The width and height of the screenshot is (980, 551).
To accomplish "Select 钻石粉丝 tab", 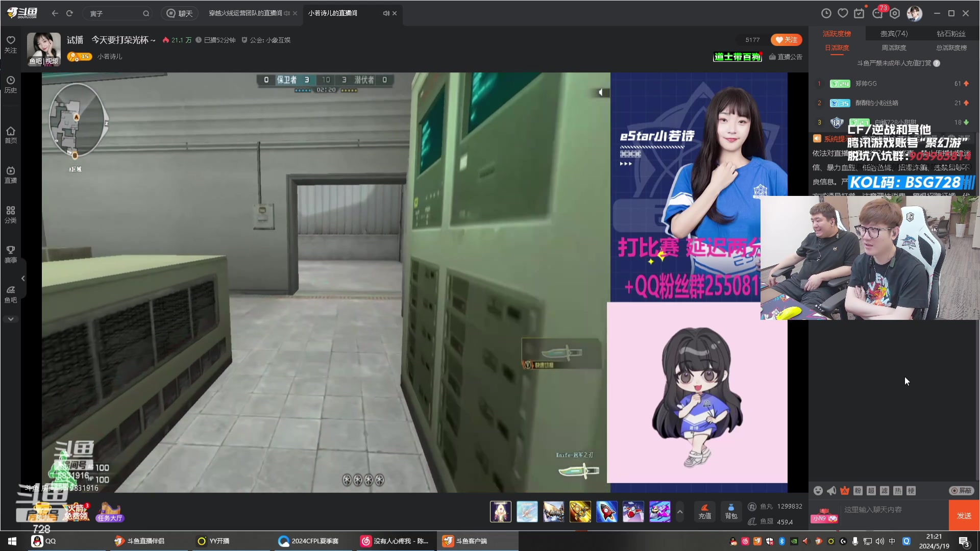I will tap(951, 34).
